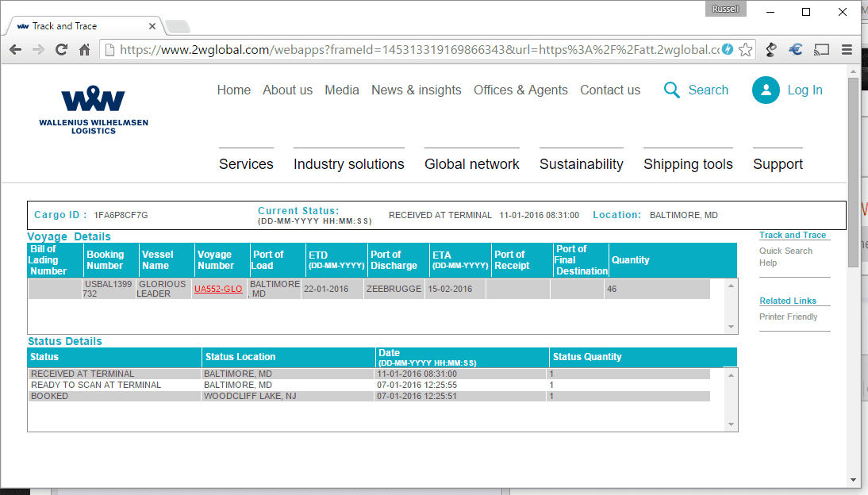Open voyage number UA552-GLO link
This screenshot has width=868, height=495.
[x=218, y=289]
